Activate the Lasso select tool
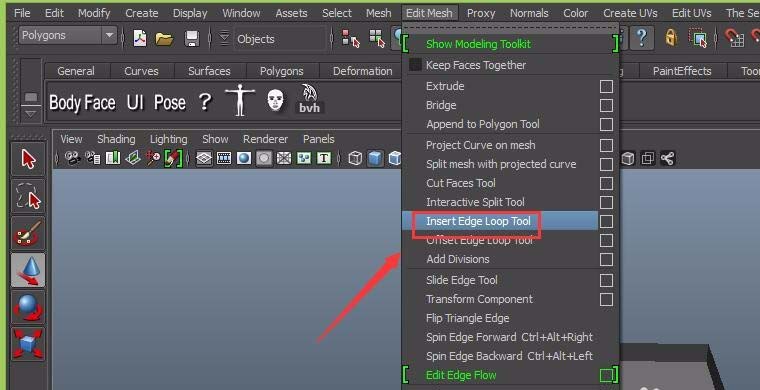Image resolution: width=760 pixels, height=390 pixels. pyautogui.click(x=28, y=196)
